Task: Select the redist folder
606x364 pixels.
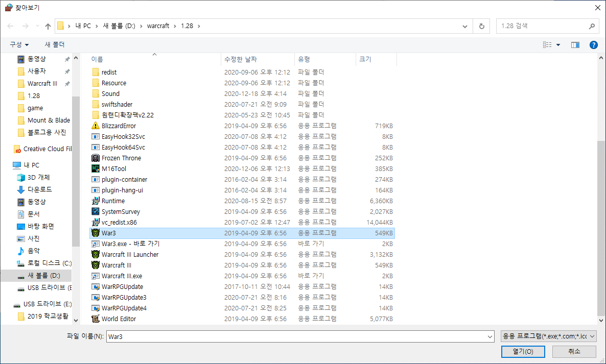Action: pos(242,72)
